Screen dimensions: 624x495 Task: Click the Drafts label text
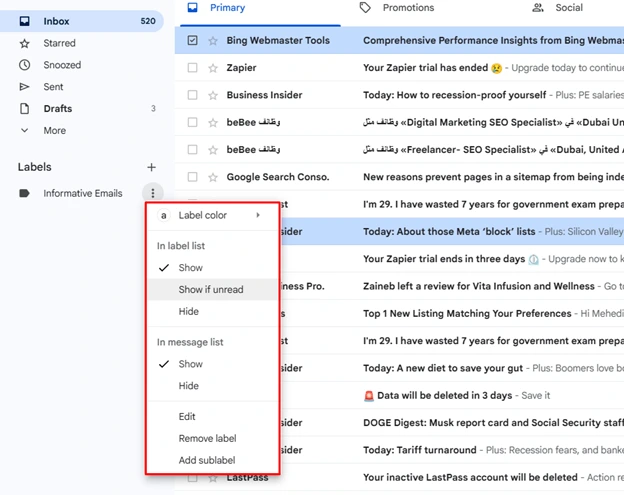pyautogui.click(x=58, y=109)
